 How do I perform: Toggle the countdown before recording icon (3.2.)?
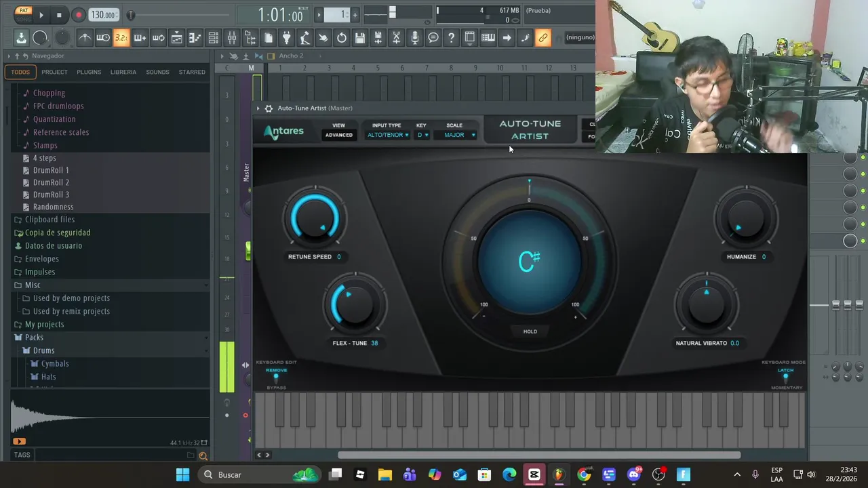121,38
